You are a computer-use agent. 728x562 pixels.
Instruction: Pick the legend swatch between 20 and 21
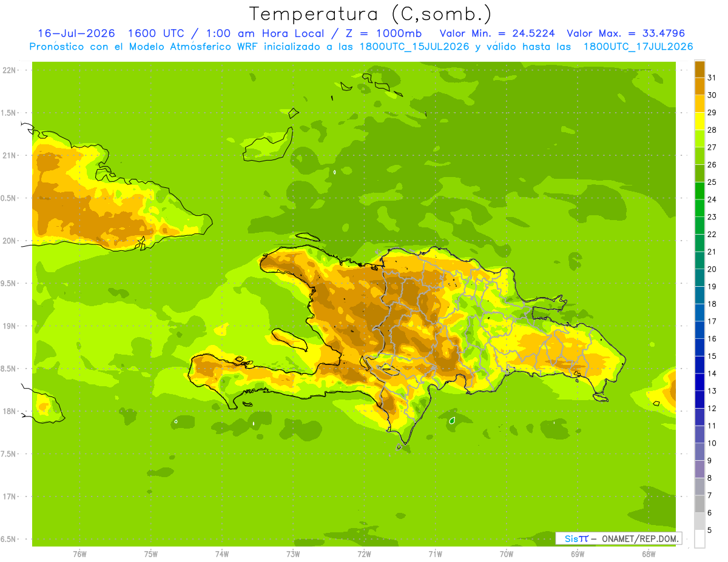point(699,260)
